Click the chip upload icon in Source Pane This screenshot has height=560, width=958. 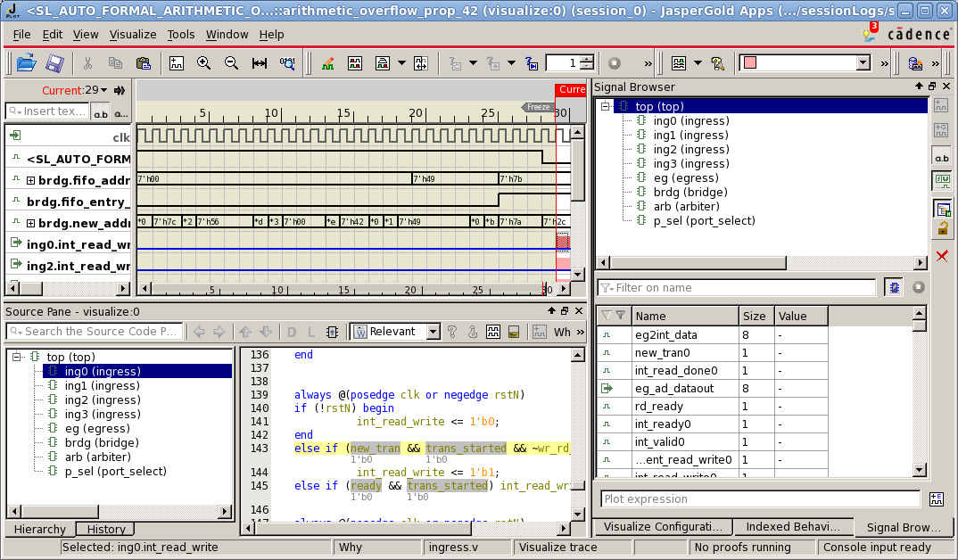(x=333, y=332)
